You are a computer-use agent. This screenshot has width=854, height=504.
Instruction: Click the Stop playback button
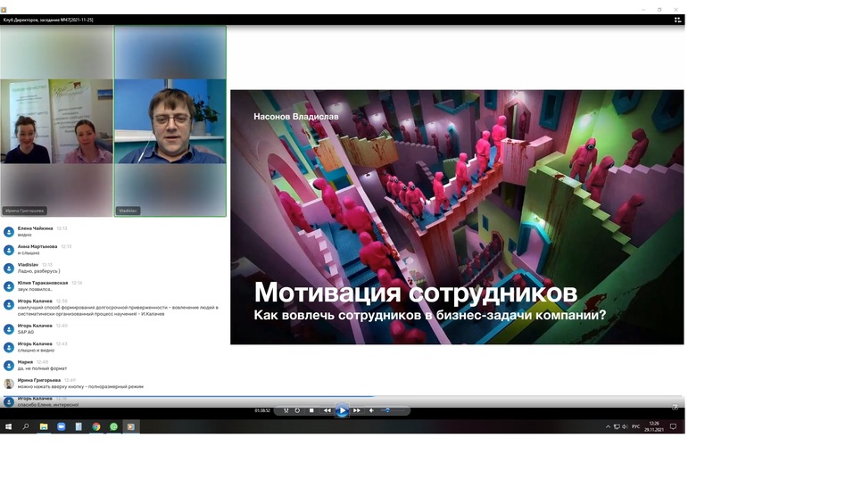[x=311, y=410]
